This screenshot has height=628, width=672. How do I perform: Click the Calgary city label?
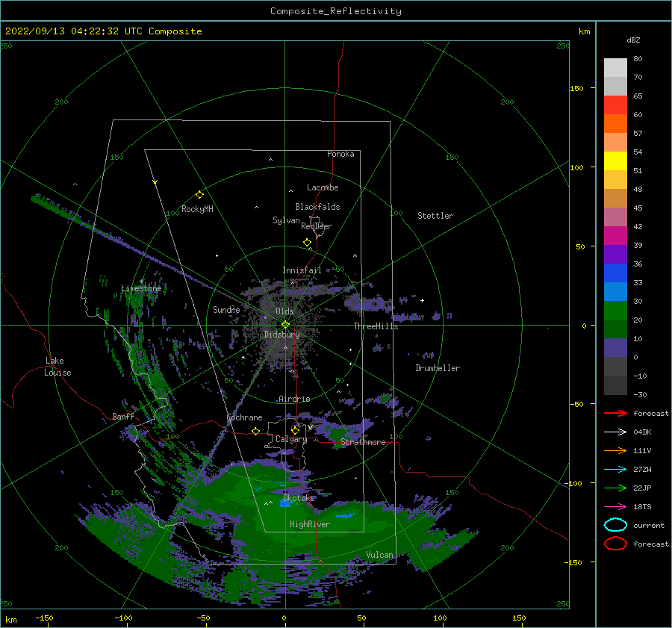(291, 439)
